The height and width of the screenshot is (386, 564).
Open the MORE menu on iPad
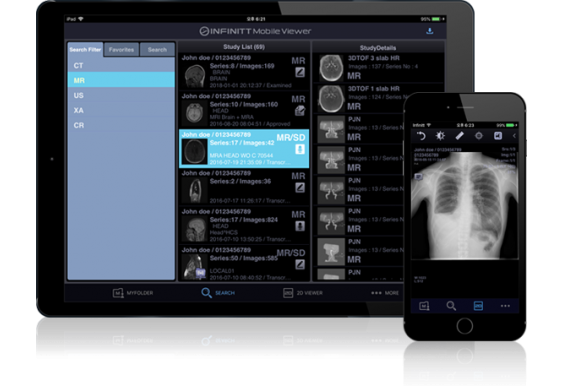tap(385, 293)
